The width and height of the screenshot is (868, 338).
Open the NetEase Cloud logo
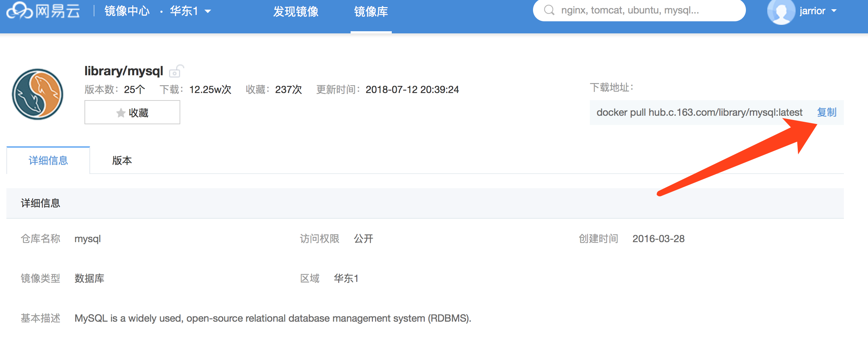point(43,11)
